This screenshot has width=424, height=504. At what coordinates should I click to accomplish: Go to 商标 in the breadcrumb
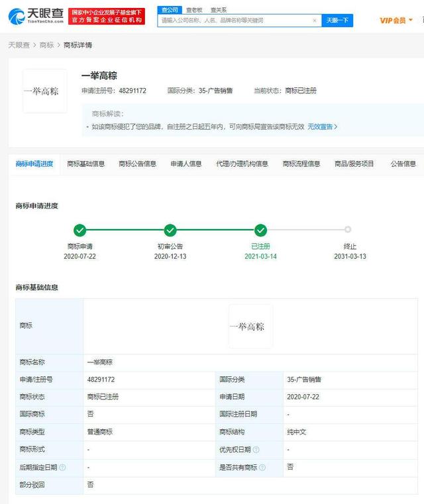(46, 45)
